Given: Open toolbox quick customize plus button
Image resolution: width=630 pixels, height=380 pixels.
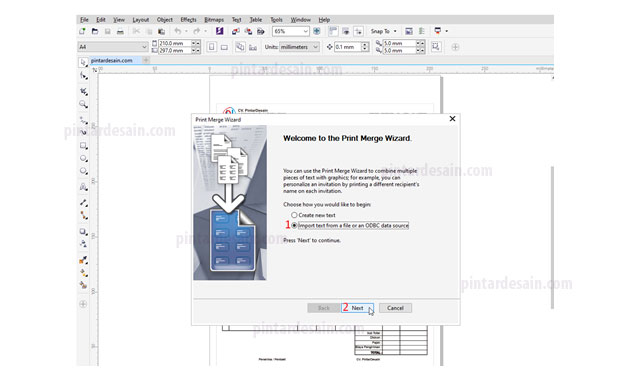Looking at the screenshot, I should pos(83,304).
